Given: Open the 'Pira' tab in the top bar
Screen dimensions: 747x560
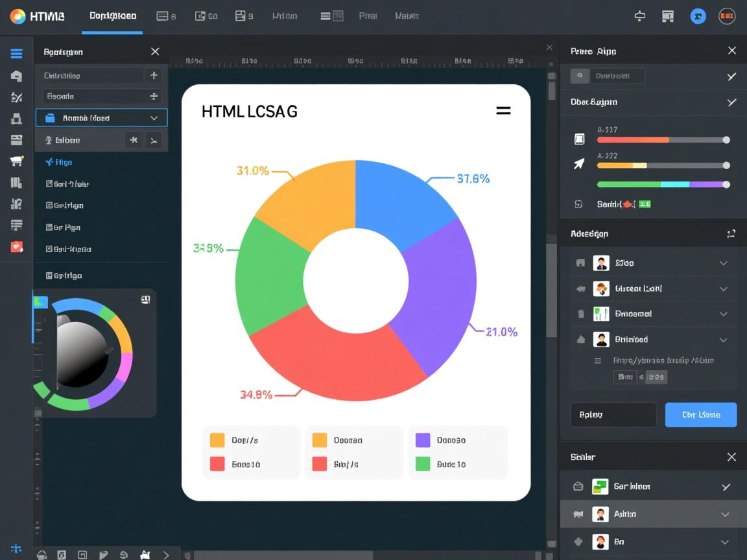Looking at the screenshot, I should coord(368,16).
